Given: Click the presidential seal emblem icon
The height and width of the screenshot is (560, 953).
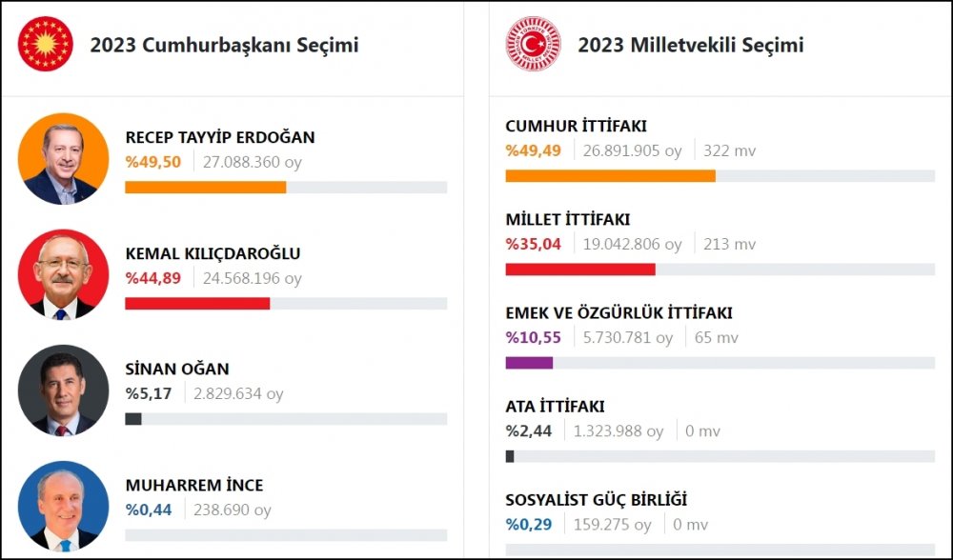Looking at the screenshot, I should 45,45.
